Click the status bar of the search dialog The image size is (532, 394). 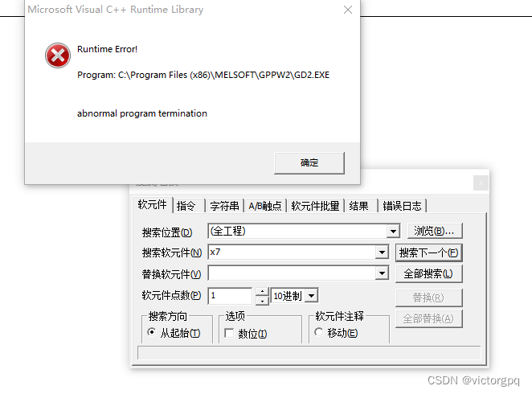[x=309, y=352]
